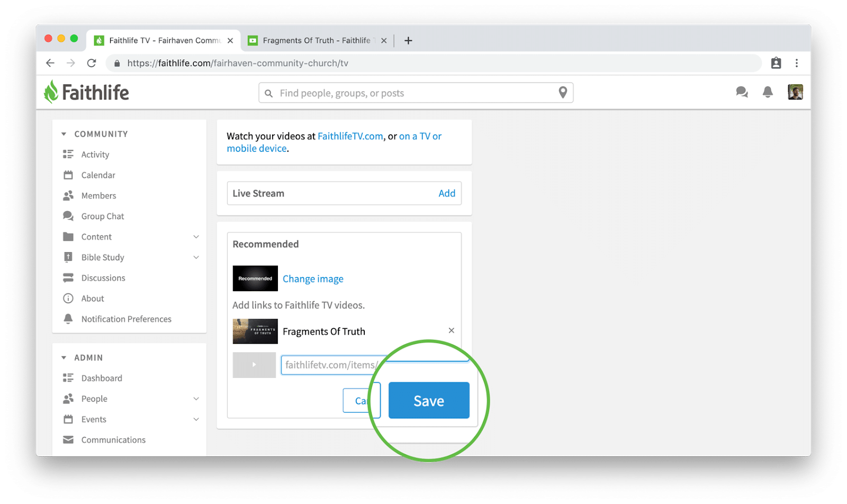The height and width of the screenshot is (504, 847).
Task: Click Fragments Of Truth video thumbnail
Action: (255, 331)
